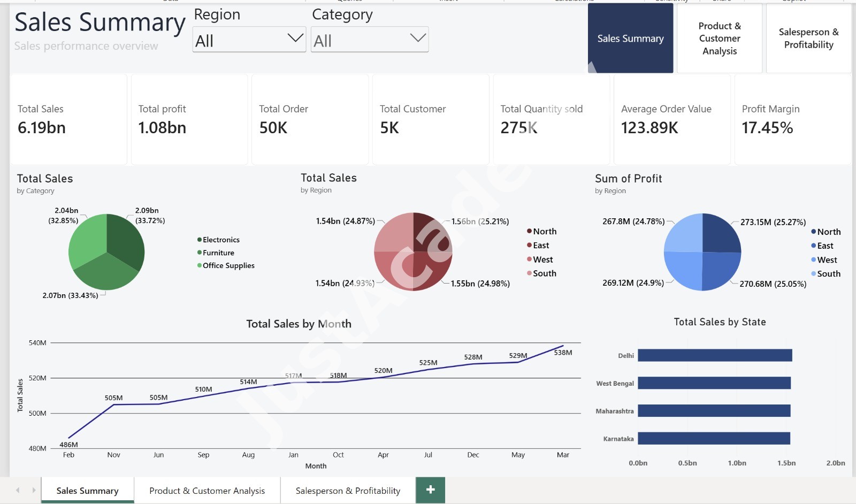Image resolution: width=856 pixels, height=504 pixels.
Task: Select East legend in Total Sales by Region
Action: 538,245
